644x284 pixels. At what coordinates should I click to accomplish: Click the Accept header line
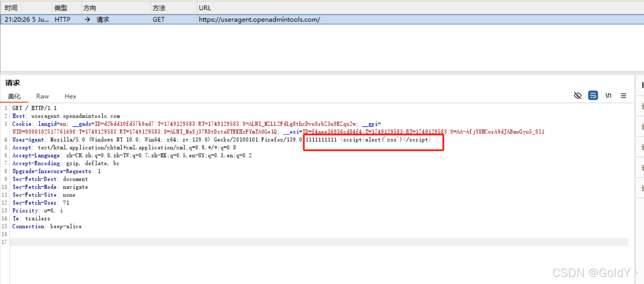[x=124, y=147]
